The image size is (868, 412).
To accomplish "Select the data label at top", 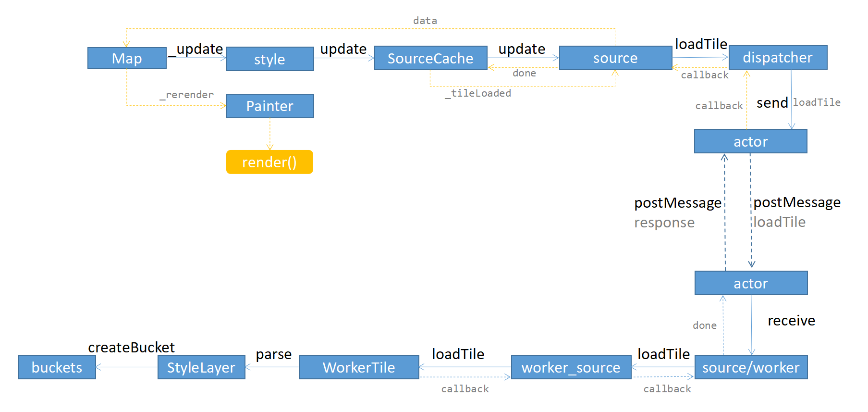I will [x=425, y=21].
